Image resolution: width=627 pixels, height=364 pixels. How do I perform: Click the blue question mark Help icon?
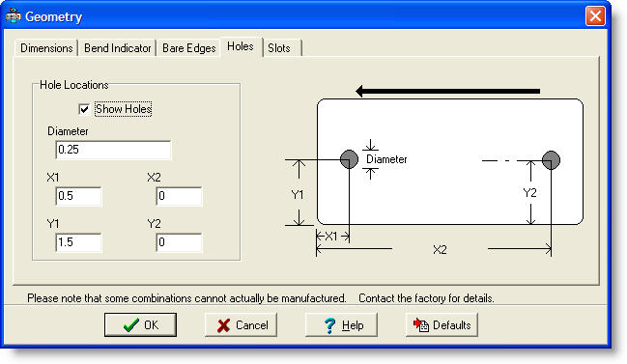[329, 325]
